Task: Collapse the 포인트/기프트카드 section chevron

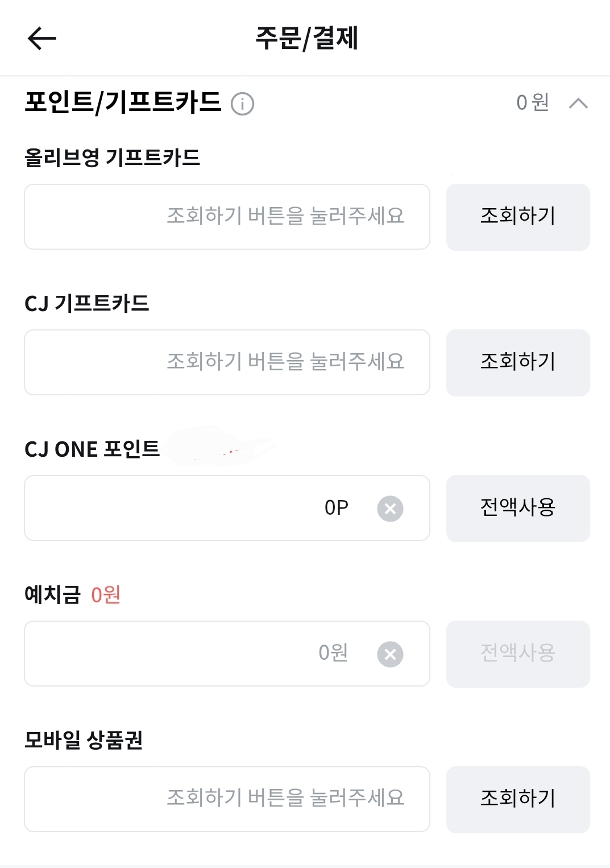Action: coord(578,104)
